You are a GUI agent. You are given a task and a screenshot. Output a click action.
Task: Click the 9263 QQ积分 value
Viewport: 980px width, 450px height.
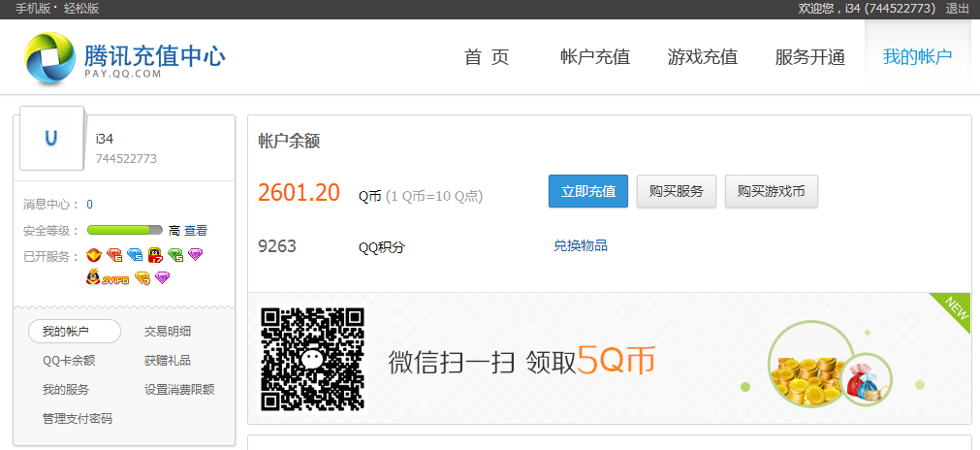(x=277, y=246)
